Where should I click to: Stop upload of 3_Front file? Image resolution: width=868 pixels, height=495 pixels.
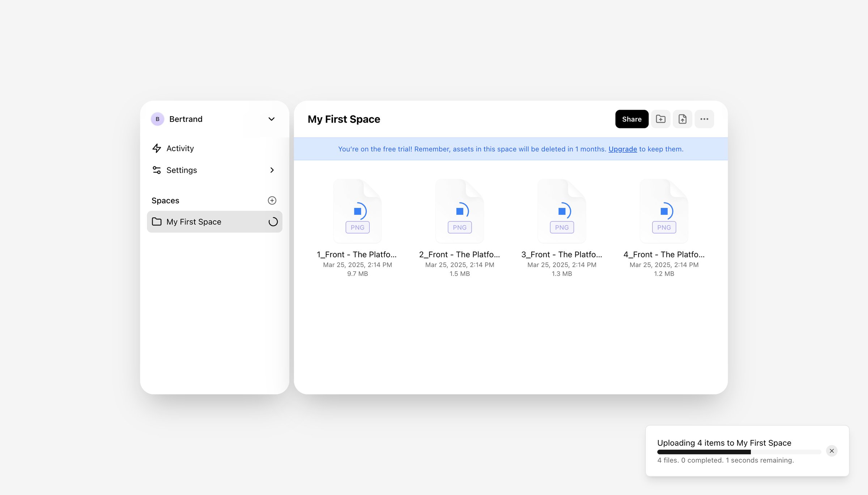click(562, 211)
